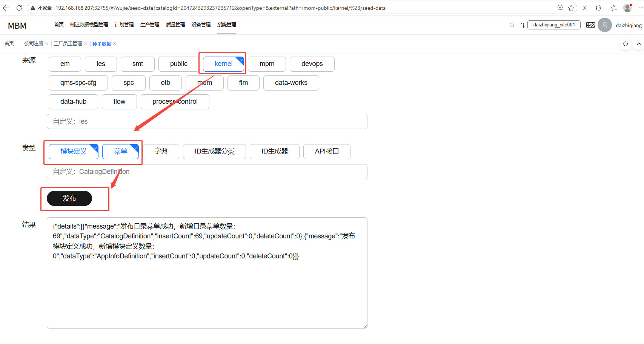Click the 发布 publish button
This screenshot has height=344, width=644.
[x=69, y=198]
